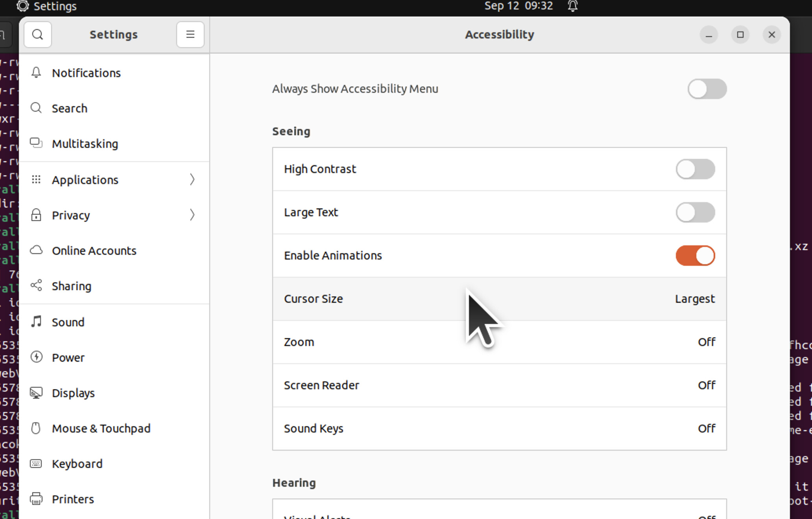Click the Printers icon in sidebar
Screen dimensions: 812x519
pyautogui.click(x=36, y=499)
